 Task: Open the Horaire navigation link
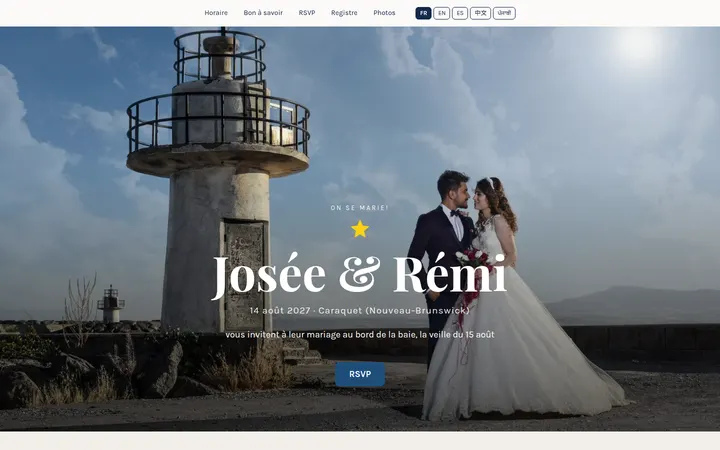click(x=216, y=13)
